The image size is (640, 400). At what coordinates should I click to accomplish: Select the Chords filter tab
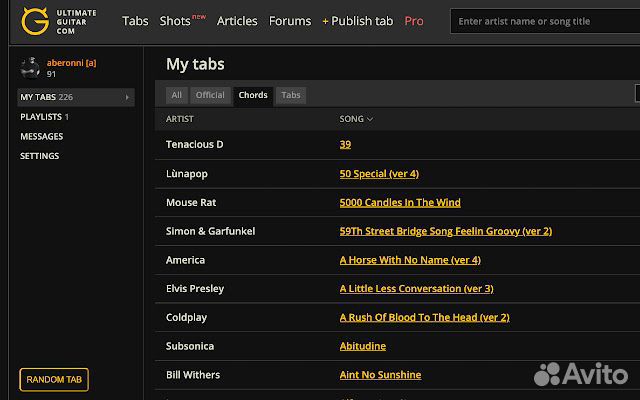tap(253, 95)
